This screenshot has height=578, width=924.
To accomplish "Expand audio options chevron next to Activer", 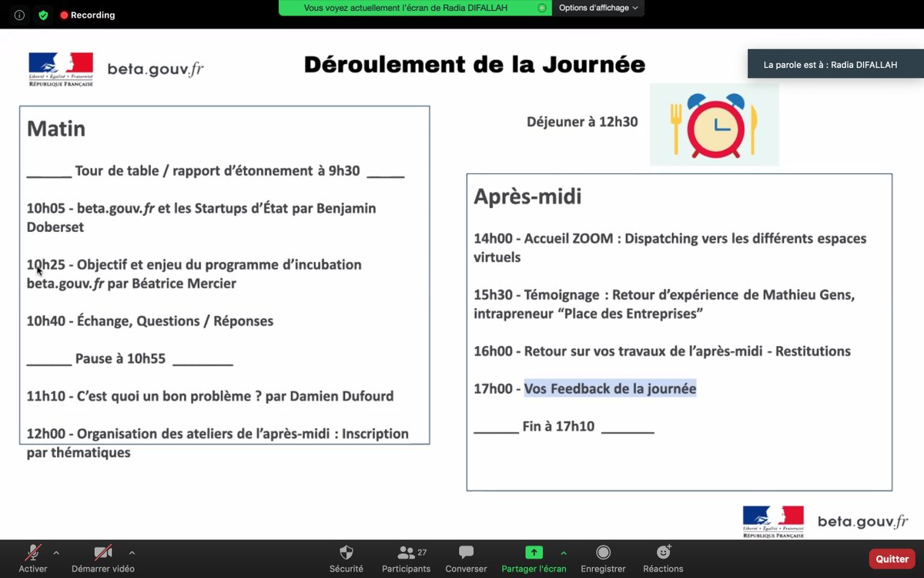I will click(x=56, y=553).
